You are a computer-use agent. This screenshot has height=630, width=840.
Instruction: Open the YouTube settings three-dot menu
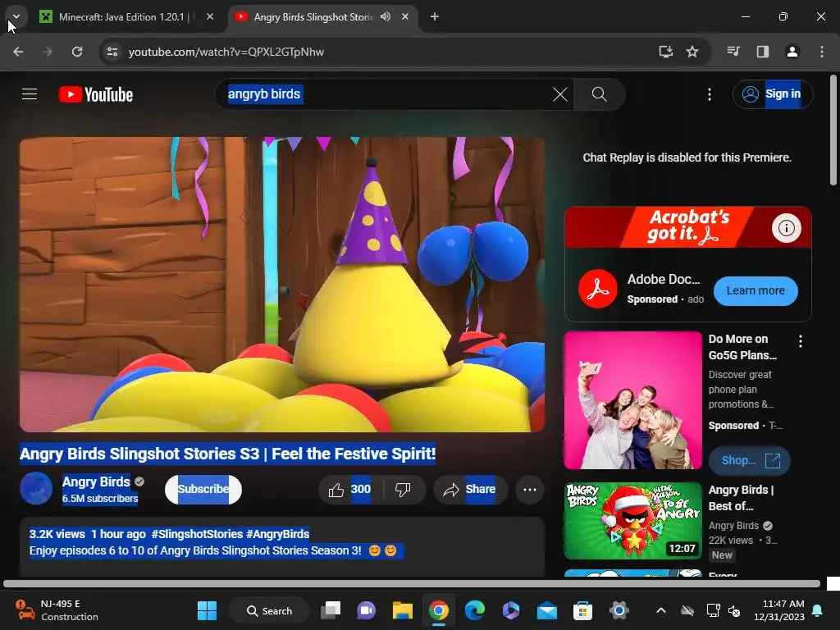click(710, 94)
